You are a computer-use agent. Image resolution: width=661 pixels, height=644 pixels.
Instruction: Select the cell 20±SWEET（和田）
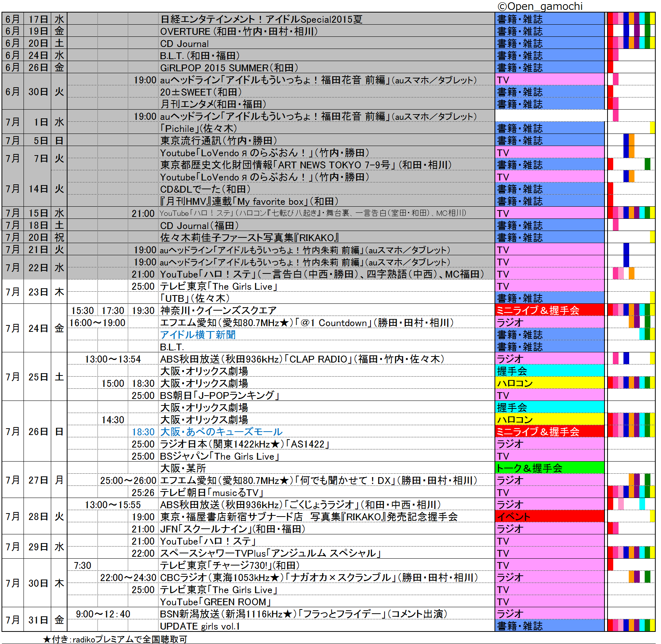pyautogui.click(x=327, y=92)
